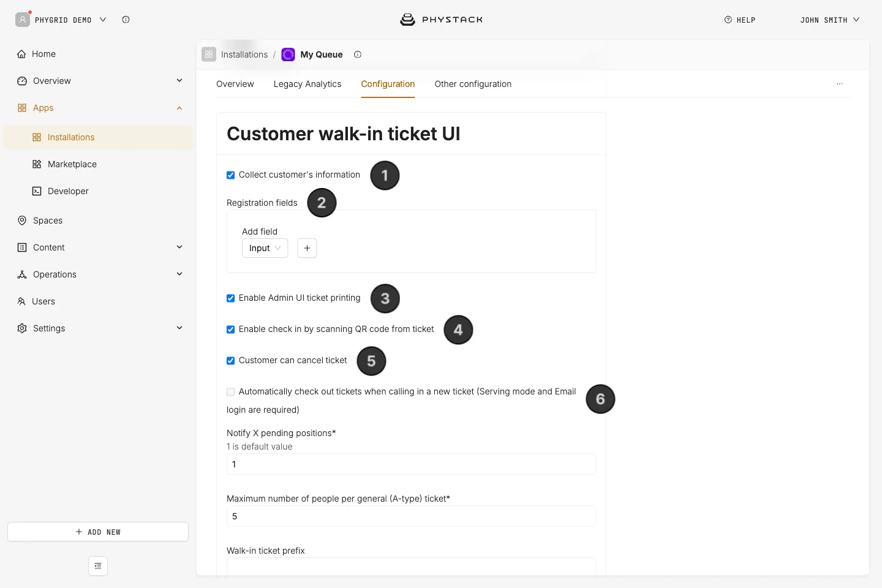Collapse the Apps sidebar section
This screenshot has height=588, width=882.
[x=179, y=108]
